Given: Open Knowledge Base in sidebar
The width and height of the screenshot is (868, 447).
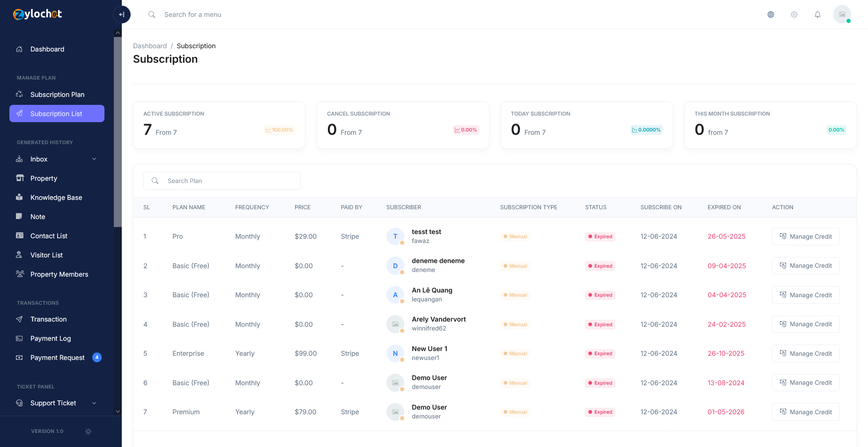Looking at the screenshot, I should point(57,198).
